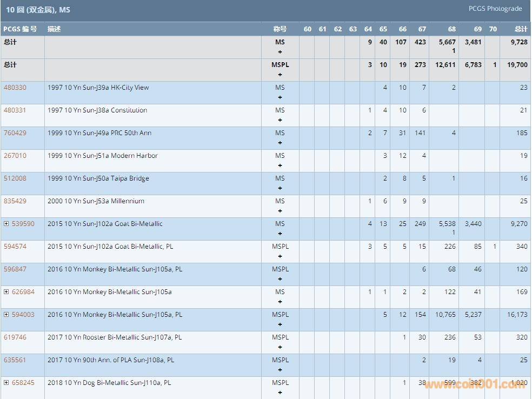Open PCGS number 596847

[x=15, y=269]
